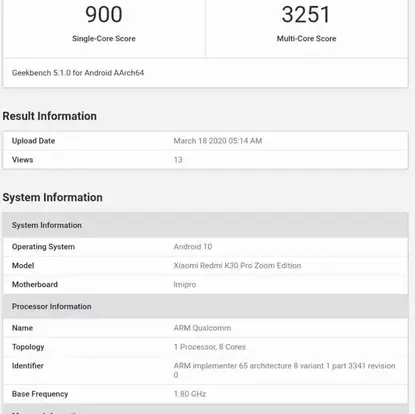
Task: Select the Single-Core Score label
Action: (x=104, y=39)
